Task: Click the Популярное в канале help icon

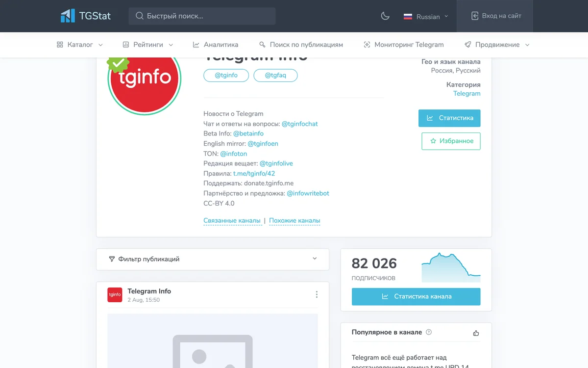Action: coord(429,332)
